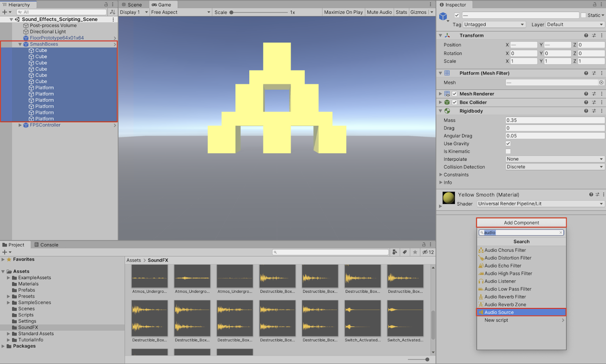Clear the audio search text field
This screenshot has width=606, height=364.
point(561,233)
